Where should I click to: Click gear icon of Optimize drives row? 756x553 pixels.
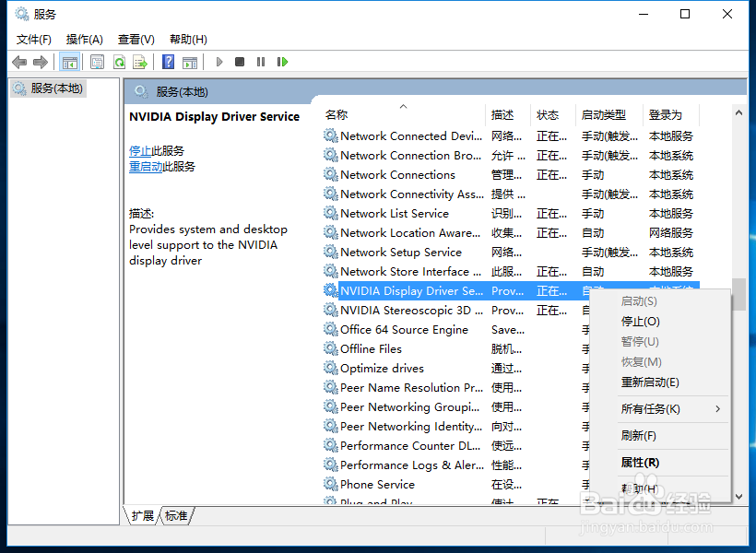point(330,368)
